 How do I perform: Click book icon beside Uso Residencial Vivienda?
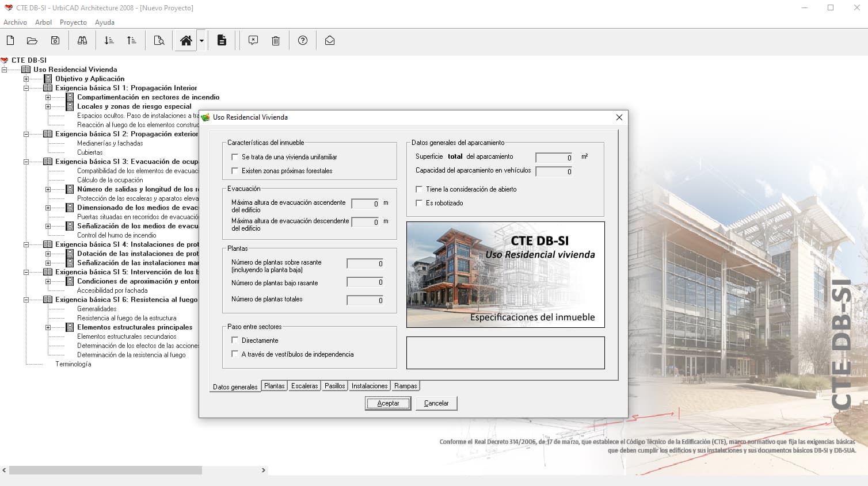point(26,70)
